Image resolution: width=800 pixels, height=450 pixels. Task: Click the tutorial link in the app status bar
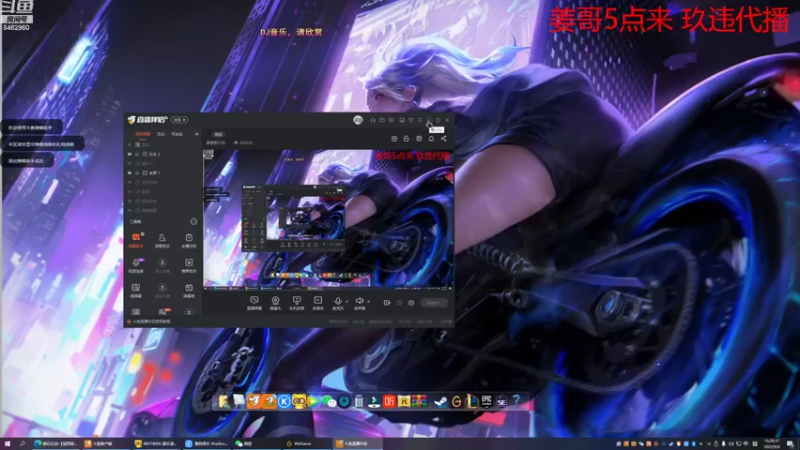[152, 321]
